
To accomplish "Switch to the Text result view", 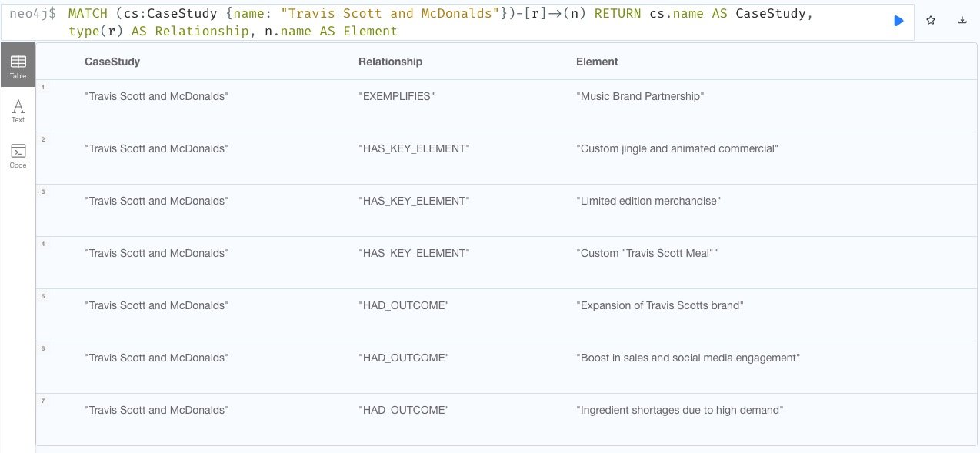I will coord(18,111).
